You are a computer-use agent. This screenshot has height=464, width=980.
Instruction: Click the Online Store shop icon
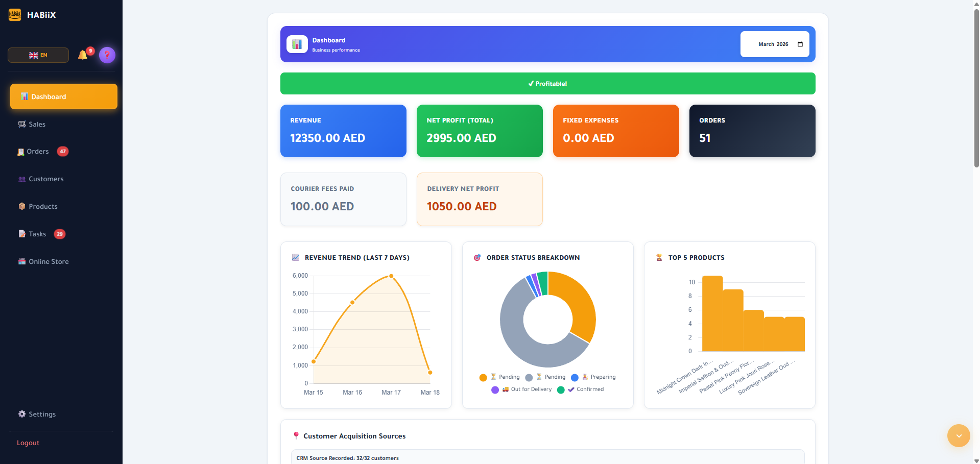(22, 261)
